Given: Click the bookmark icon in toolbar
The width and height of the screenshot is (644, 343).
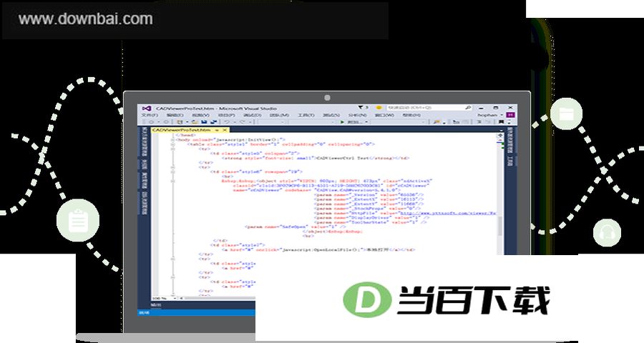Looking at the screenshot, I should 501,122.
